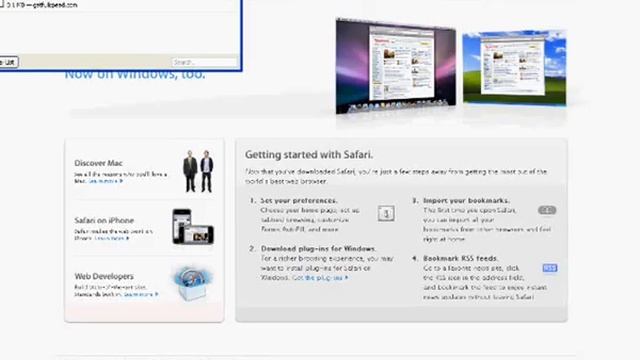Open the Windows XP Safari screenshot
This screenshot has width=640, height=360.
[x=514, y=68]
